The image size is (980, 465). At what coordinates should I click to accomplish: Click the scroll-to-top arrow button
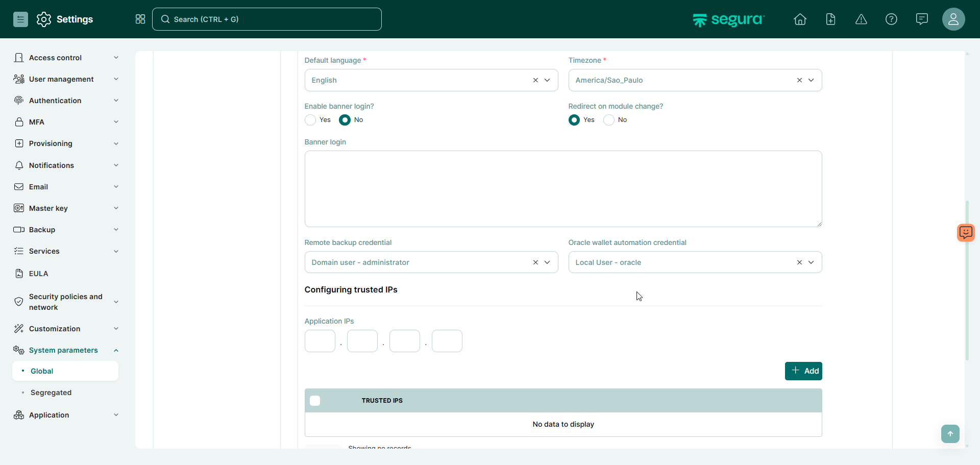[x=950, y=434]
